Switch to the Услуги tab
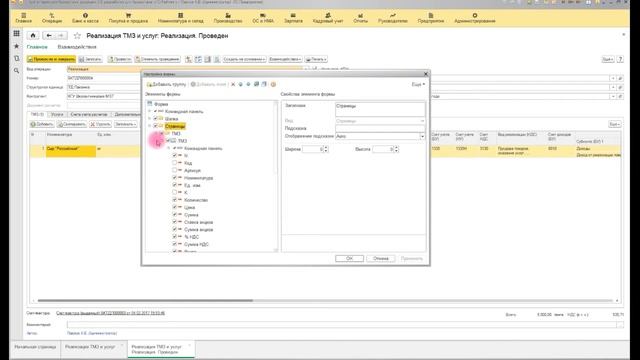Viewport: 640px width, 360px height. pyautogui.click(x=57, y=114)
